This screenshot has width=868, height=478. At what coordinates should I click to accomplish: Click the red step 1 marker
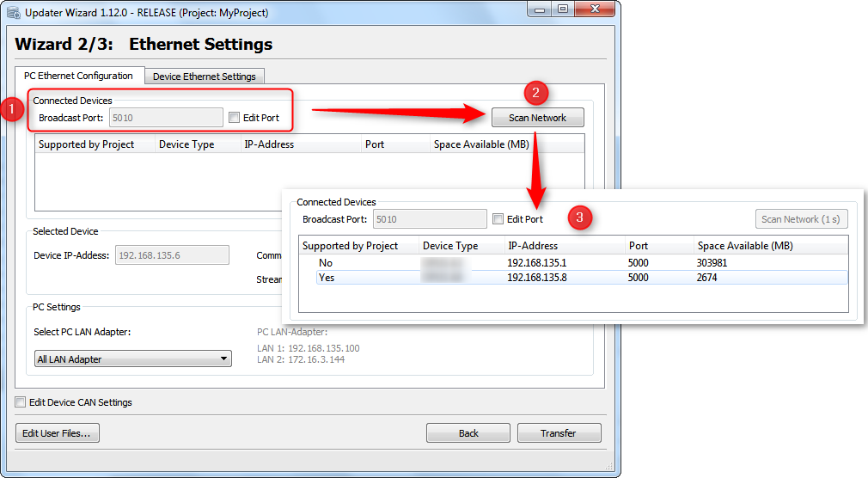[x=10, y=111]
